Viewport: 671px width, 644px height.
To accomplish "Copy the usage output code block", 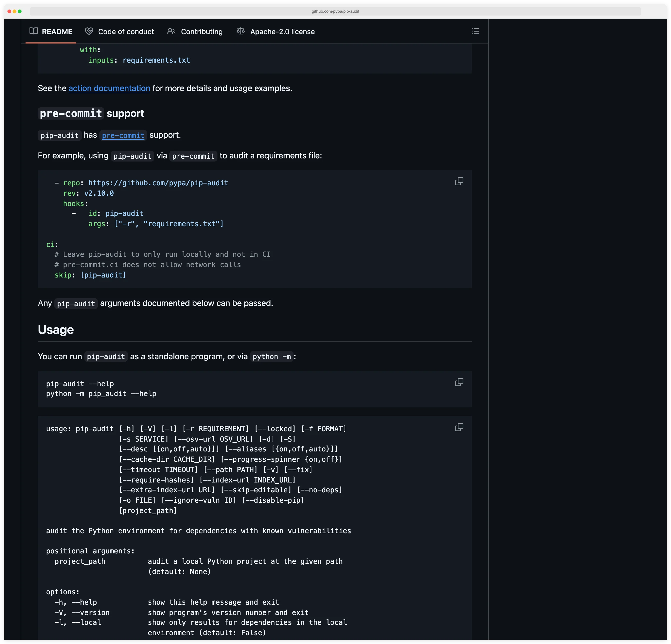I will (x=459, y=427).
